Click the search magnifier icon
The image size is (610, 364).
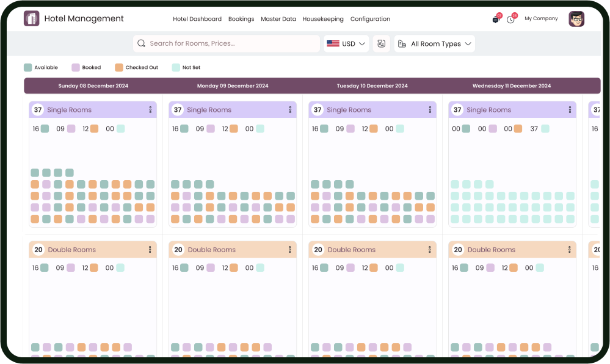(x=142, y=44)
